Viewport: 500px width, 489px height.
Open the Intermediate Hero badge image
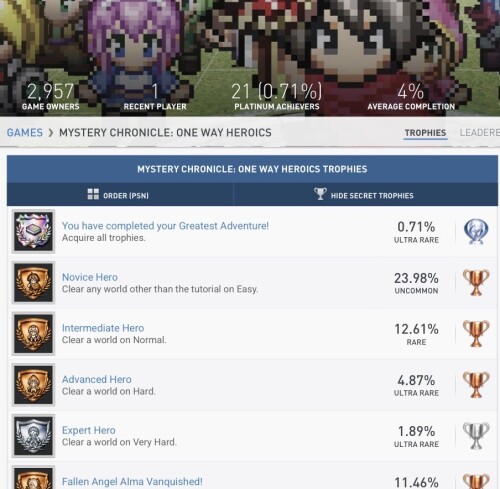(33, 334)
